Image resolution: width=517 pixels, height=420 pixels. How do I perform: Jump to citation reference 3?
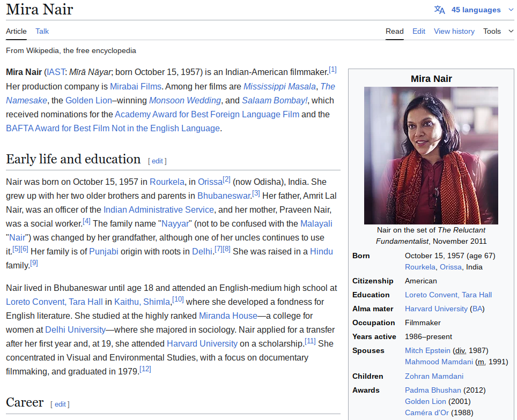pyautogui.click(x=256, y=193)
